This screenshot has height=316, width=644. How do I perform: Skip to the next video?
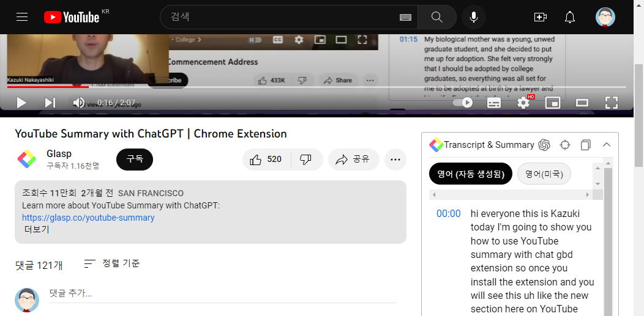point(50,103)
